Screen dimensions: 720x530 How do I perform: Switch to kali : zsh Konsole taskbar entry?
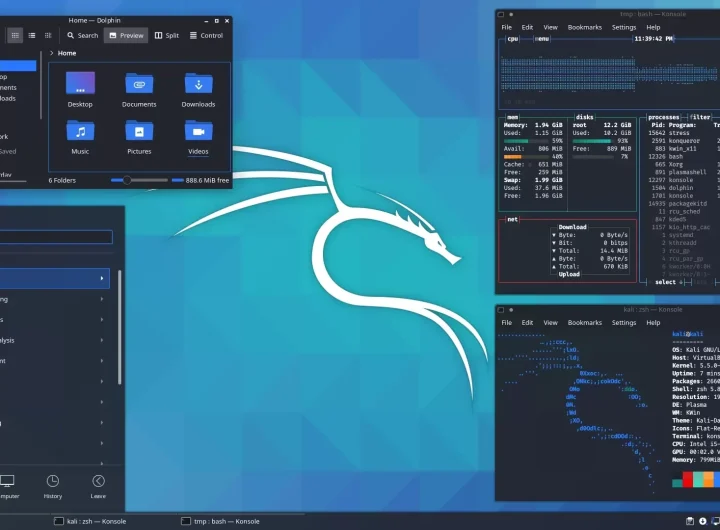pyautogui.click(x=89, y=521)
